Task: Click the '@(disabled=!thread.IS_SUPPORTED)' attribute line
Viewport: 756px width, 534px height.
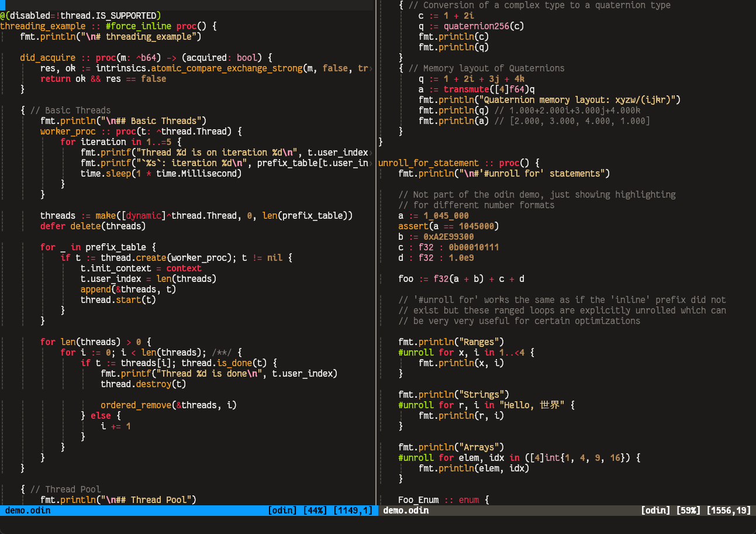Action: (81, 16)
